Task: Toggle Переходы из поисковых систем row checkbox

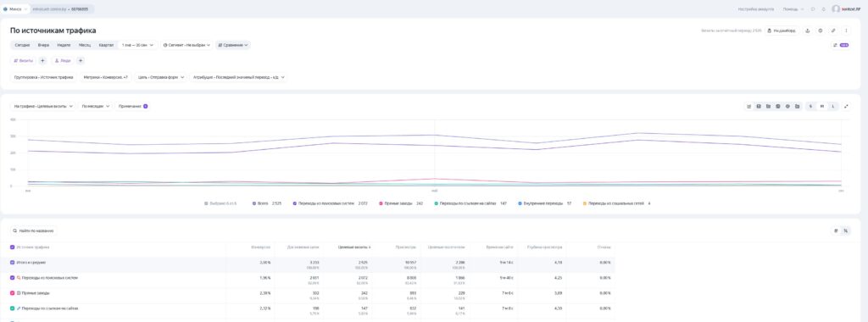Action: pos(13,278)
